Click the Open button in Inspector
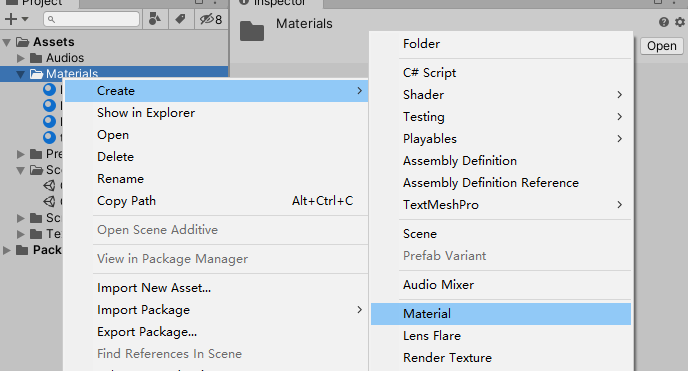The width and height of the screenshot is (688, 371). pyautogui.click(x=662, y=46)
